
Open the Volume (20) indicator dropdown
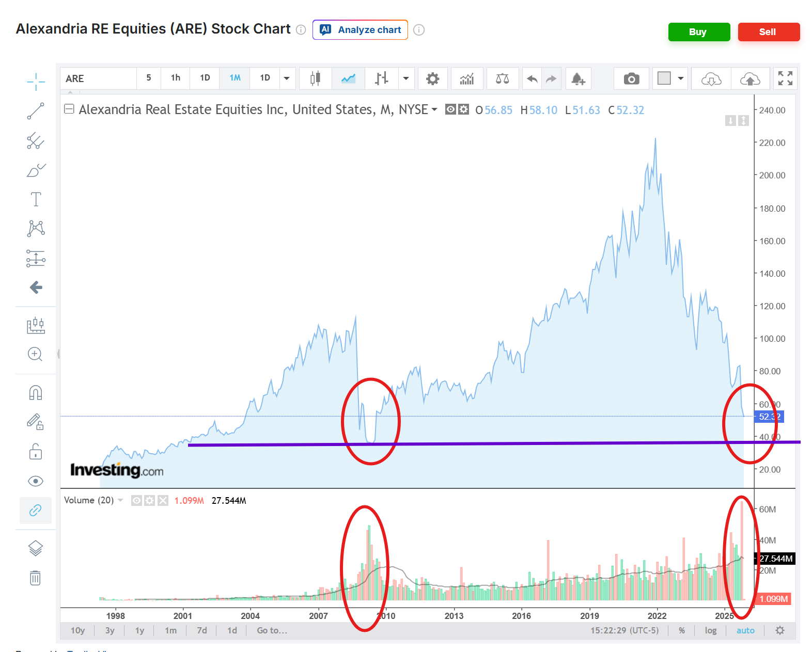pos(121,500)
